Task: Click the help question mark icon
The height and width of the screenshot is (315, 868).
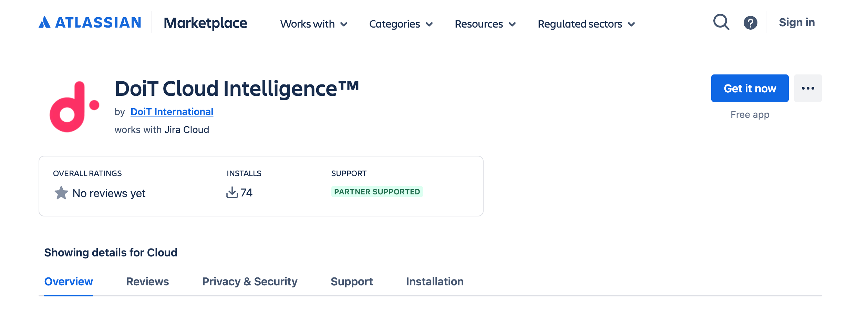Action: coord(750,22)
